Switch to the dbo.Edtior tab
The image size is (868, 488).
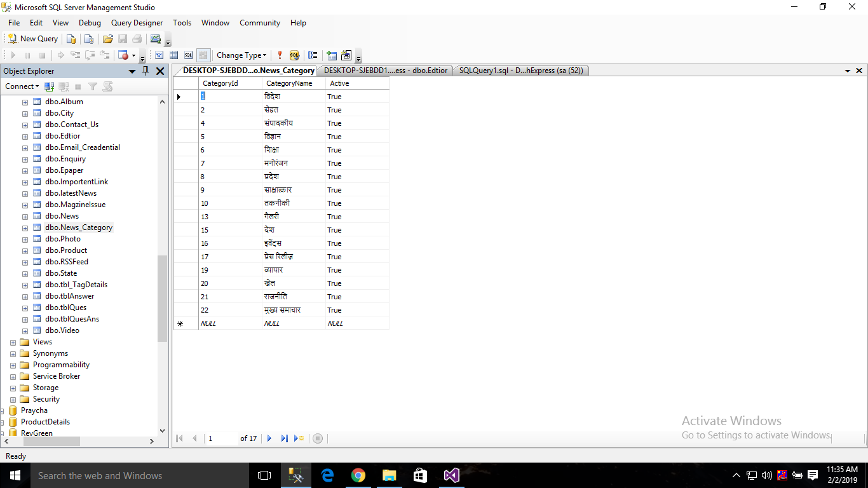coord(386,71)
